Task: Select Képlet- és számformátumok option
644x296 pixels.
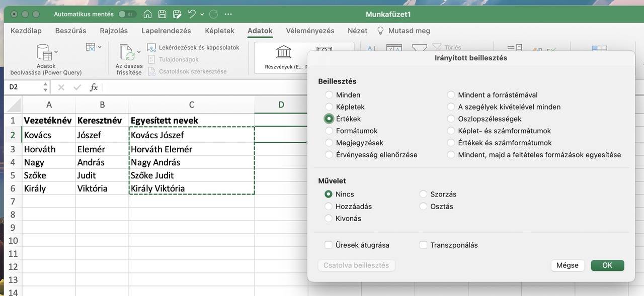Action: (451, 131)
